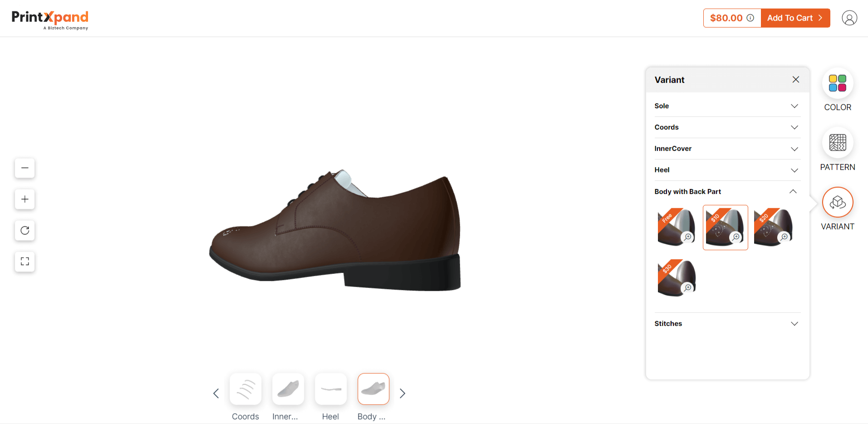Screen dimensions: 868x424
Task: Open the user account profile icon
Action: 849,18
